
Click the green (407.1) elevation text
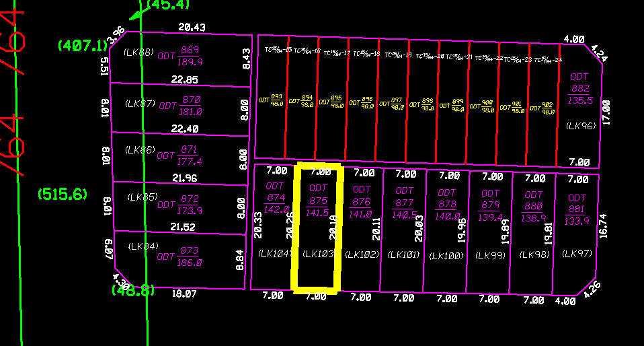82,46
